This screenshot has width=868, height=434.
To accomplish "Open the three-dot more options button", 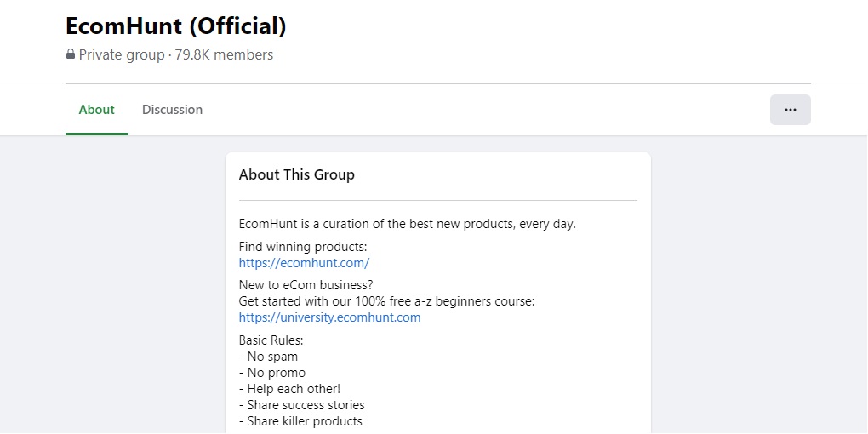I will pos(790,110).
